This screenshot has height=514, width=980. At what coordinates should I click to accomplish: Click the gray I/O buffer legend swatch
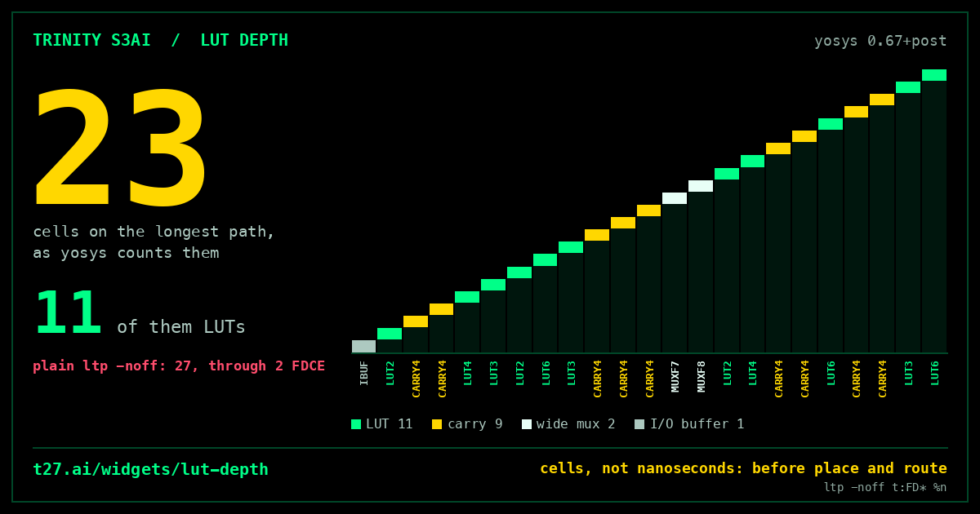point(639,424)
